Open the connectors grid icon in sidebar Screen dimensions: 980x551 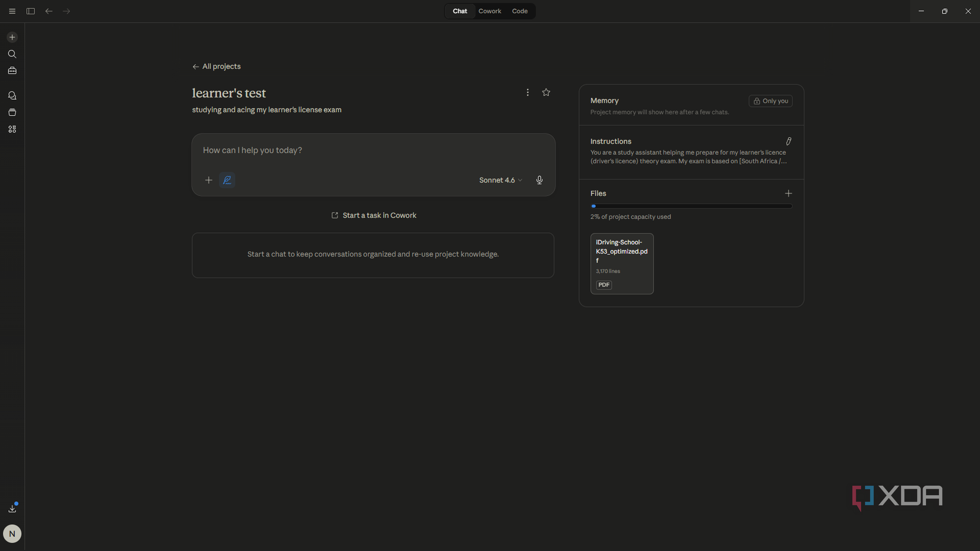12,129
